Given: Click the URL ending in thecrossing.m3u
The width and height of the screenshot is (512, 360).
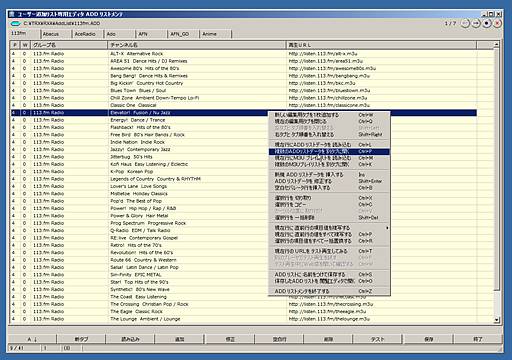Looking at the screenshot, I should 331,304.
